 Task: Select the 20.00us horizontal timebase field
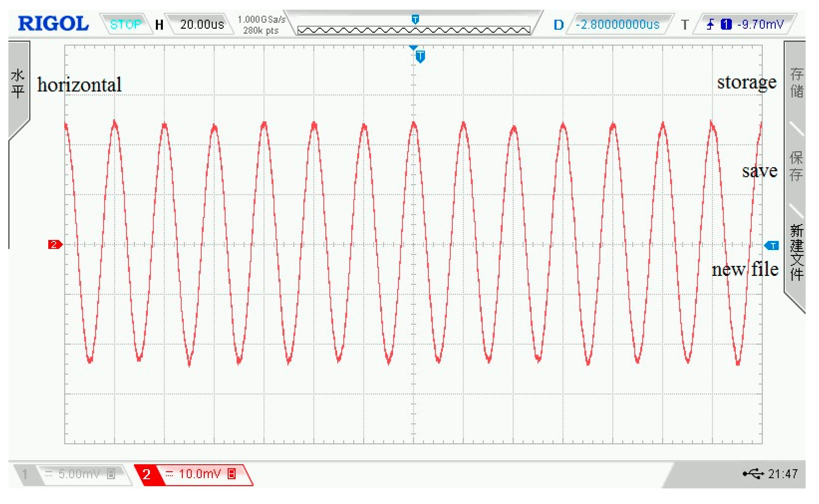click(x=202, y=24)
